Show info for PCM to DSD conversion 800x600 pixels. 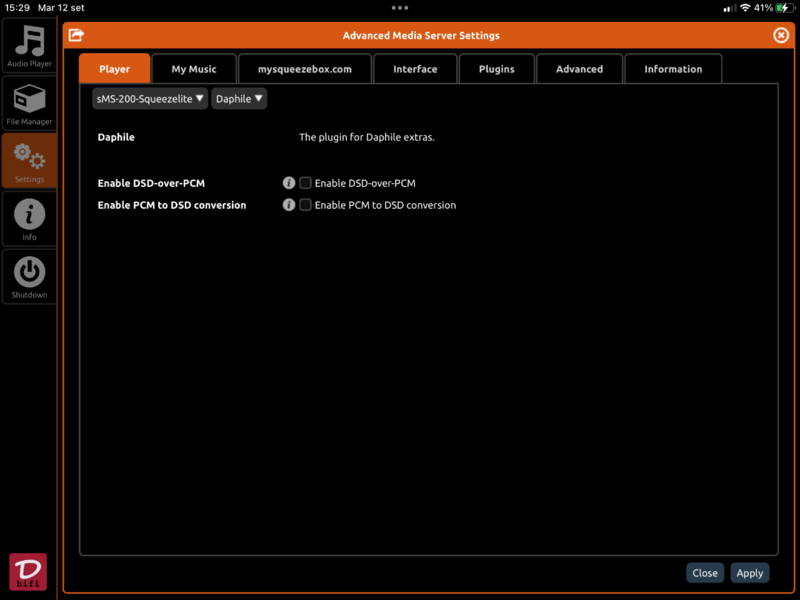289,205
